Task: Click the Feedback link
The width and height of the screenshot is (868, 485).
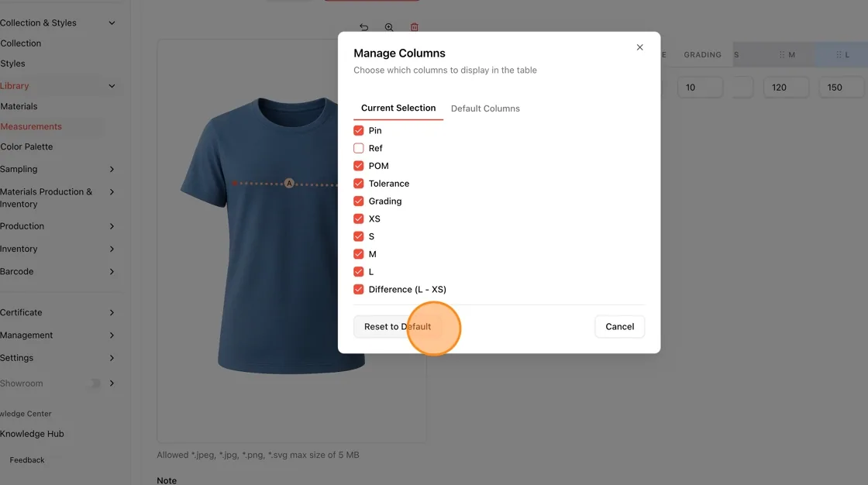Action: click(x=26, y=460)
